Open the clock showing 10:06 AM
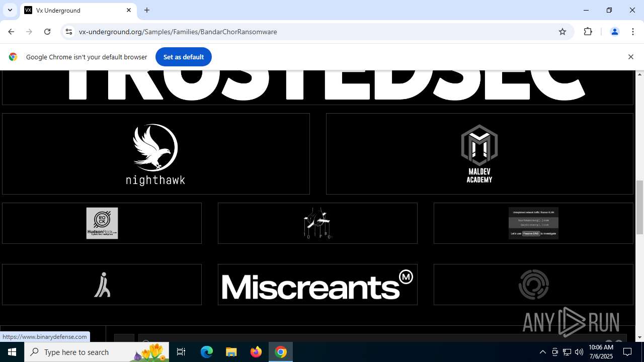Screen dimensions: 644x362 (x=601, y=352)
